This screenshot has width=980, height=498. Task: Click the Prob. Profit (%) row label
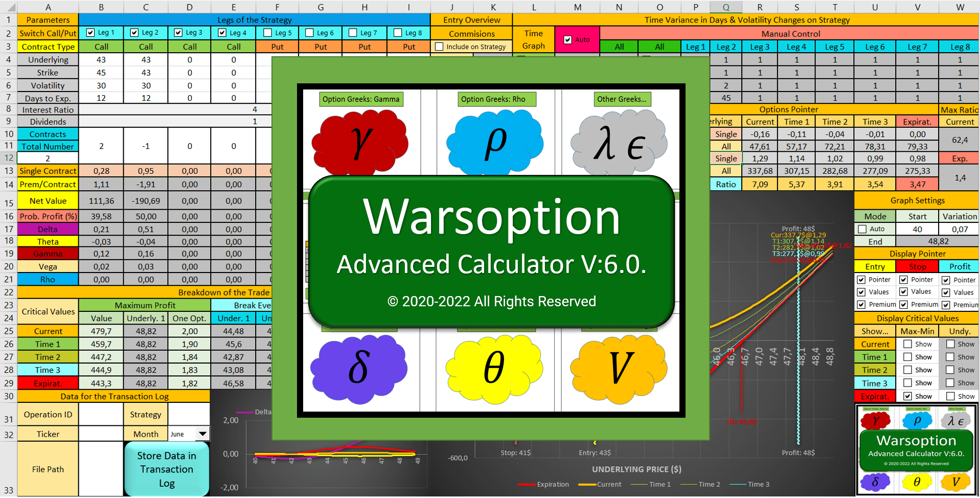coord(48,216)
